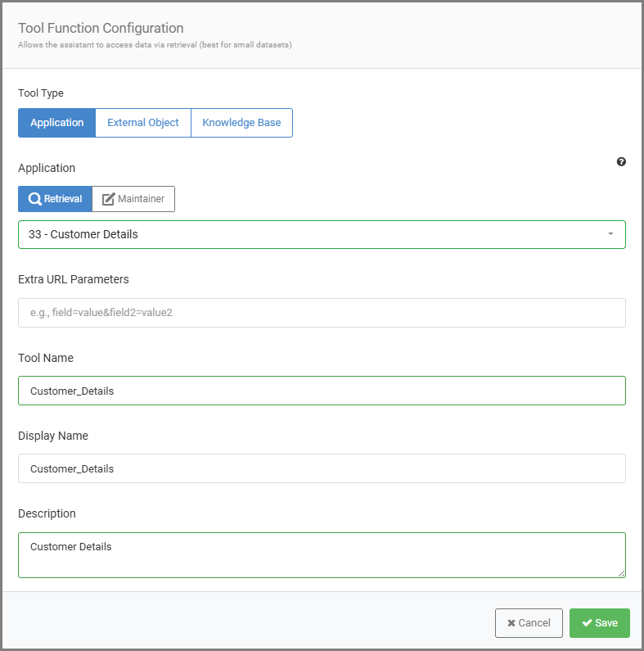Choose the Maintainer application mode

click(x=133, y=199)
